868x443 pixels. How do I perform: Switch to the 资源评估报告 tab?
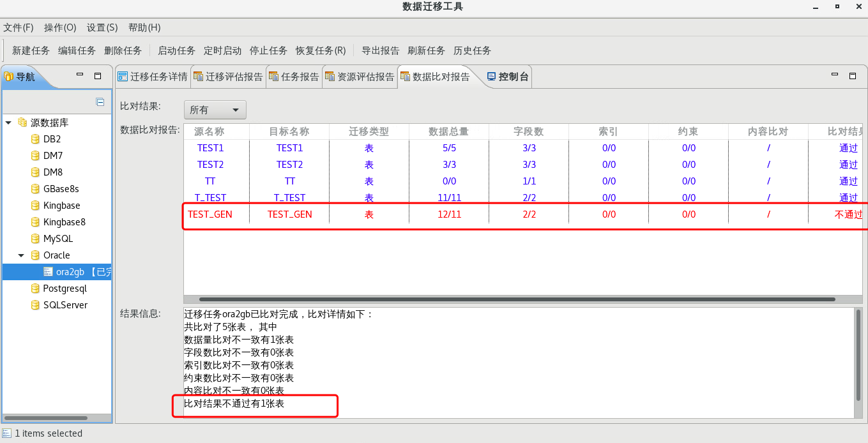[x=360, y=77]
